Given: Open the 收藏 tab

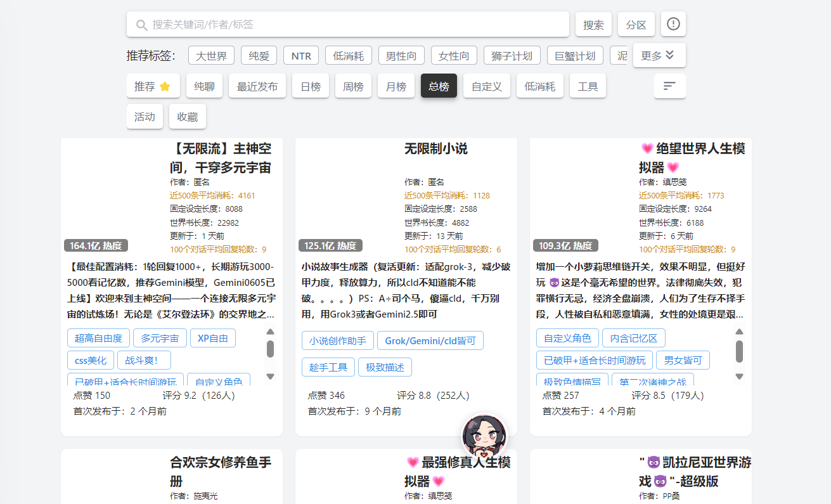Looking at the screenshot, I should click(x=187, y=116).
